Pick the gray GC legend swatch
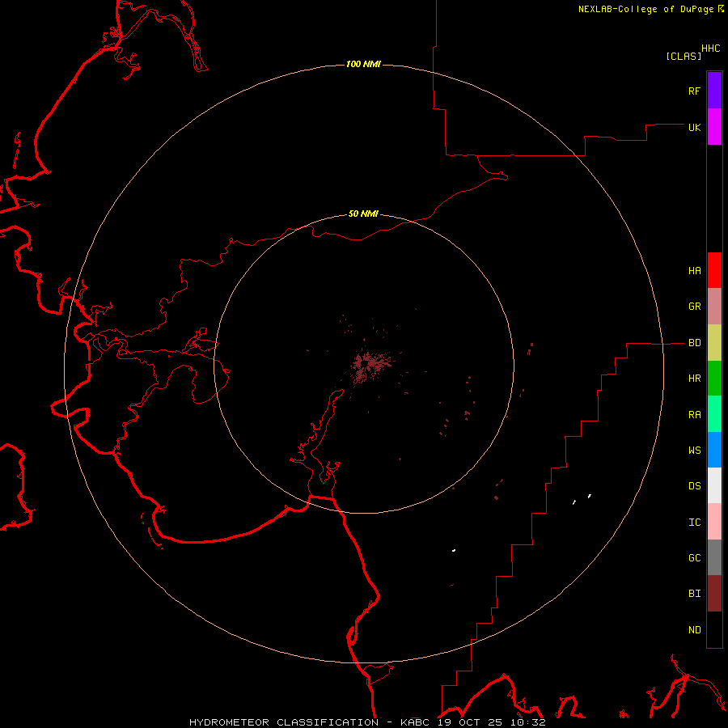This screenshot has width=728, height=728. coord(714,557)
